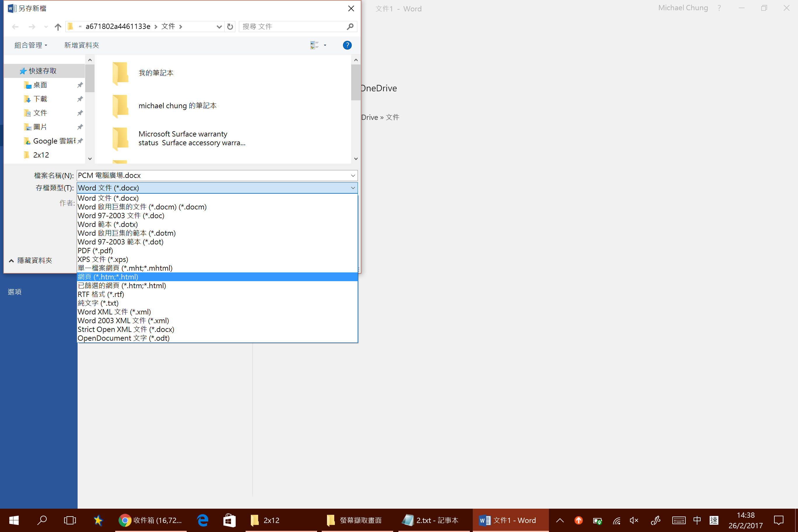Open the volume icon in system tray
Screen dimensions: 798x532
point(634,520)
